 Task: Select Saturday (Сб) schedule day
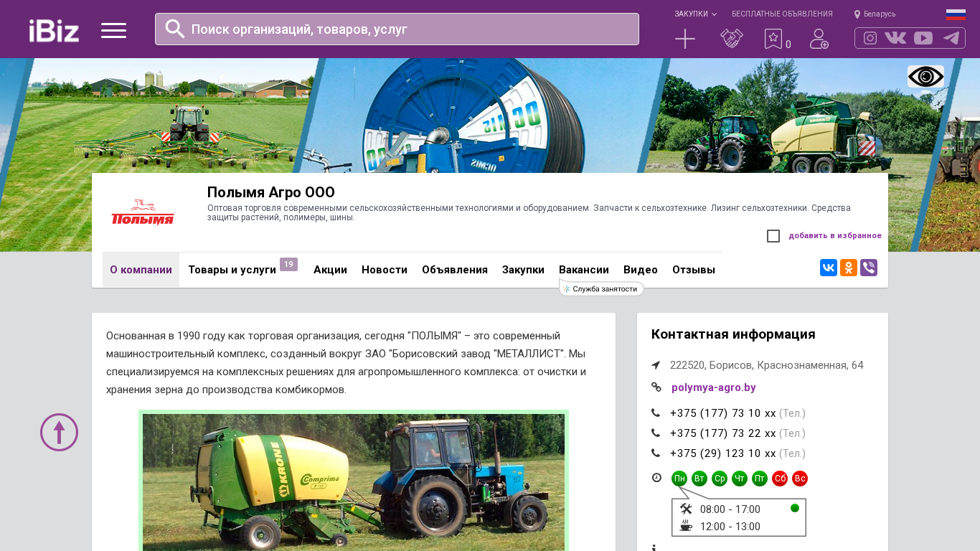(780, 479)
